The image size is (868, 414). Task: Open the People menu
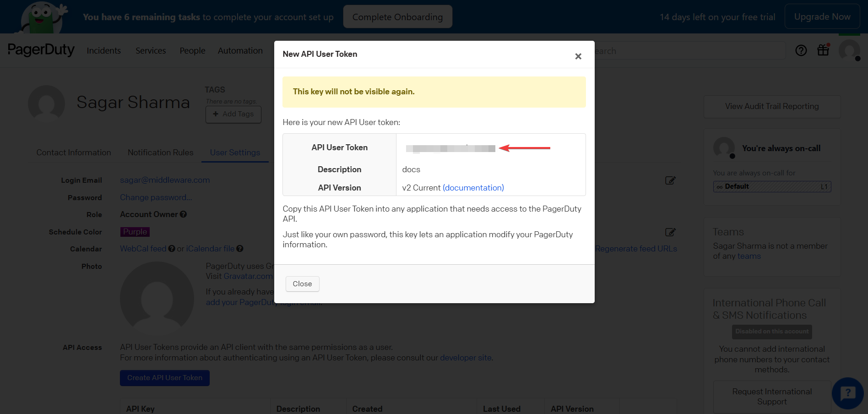(x=192, y=50)
